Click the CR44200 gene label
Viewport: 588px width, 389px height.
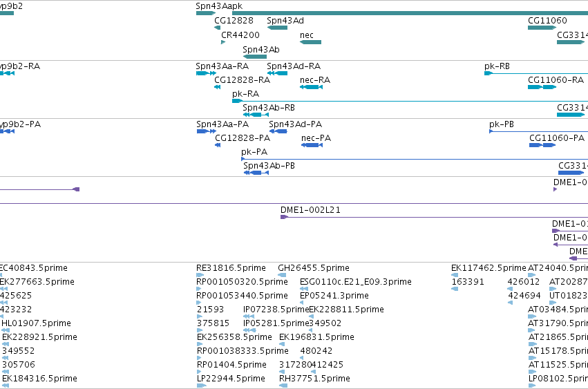pos(240,35)
